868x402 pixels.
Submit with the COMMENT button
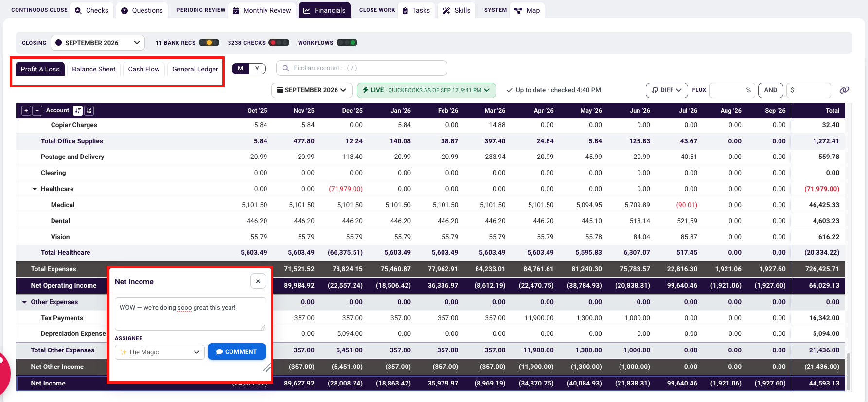coord(237,351)
